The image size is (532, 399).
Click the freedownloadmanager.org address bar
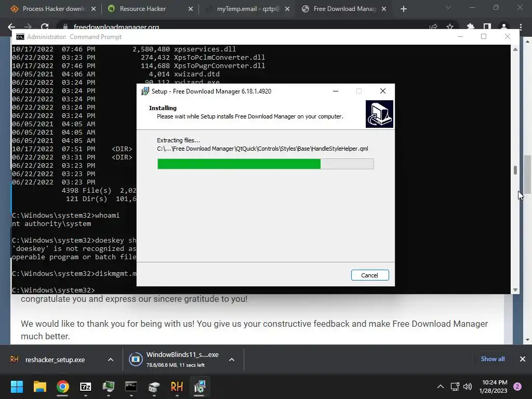coord(116,26)
